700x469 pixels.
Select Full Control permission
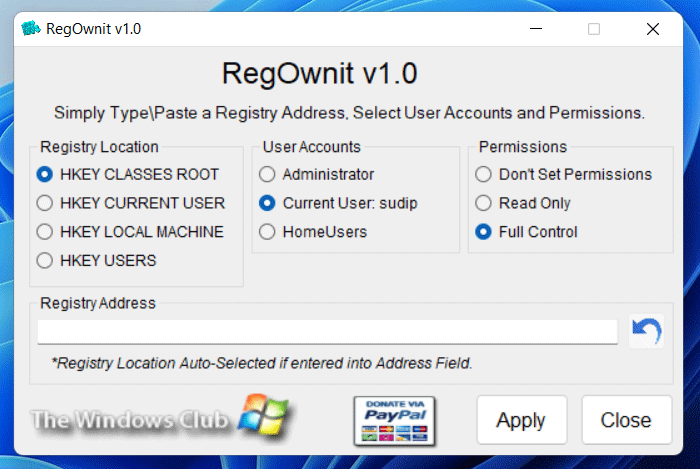pos(526,232)
